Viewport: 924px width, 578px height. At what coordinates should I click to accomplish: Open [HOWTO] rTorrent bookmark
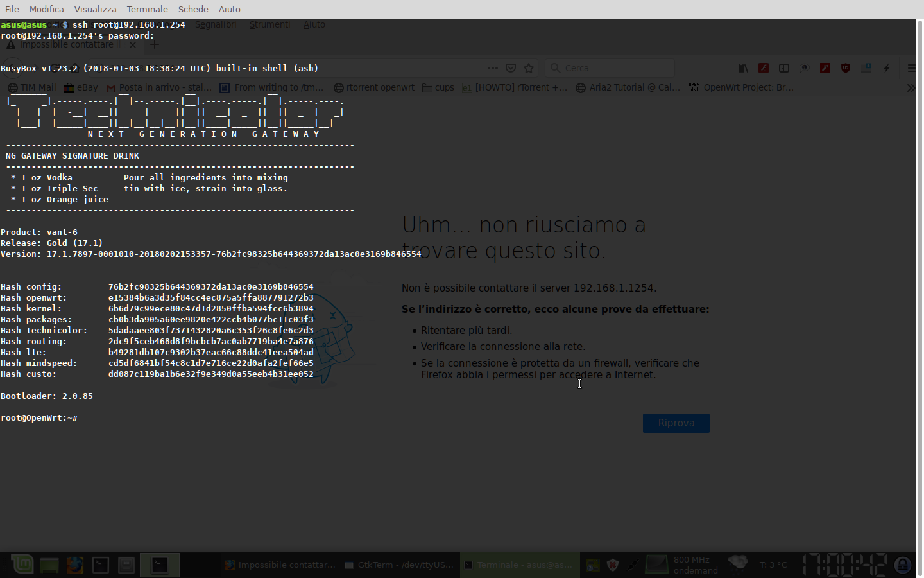515,87
